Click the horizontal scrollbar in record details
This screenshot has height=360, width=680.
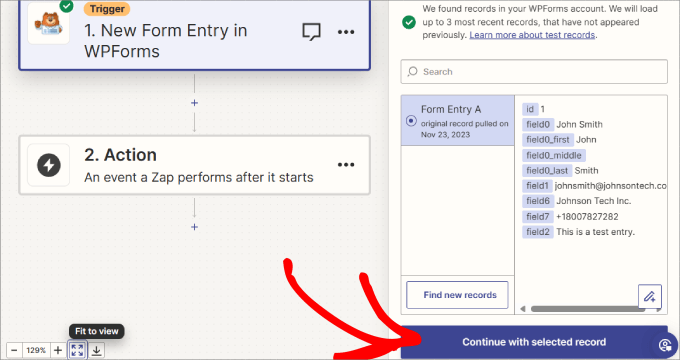point(588,309)
